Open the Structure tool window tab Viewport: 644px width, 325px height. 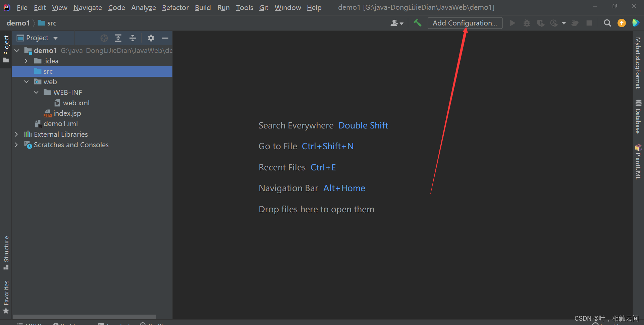pos(6,253)
